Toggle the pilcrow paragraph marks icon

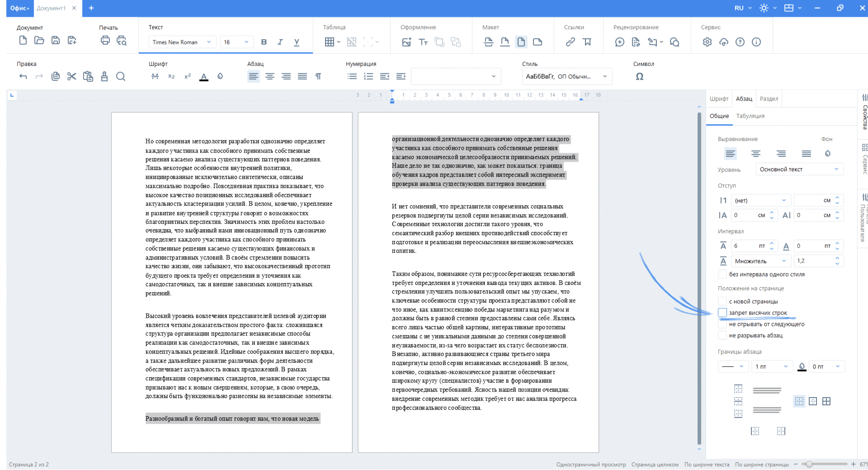coord(318,76)
